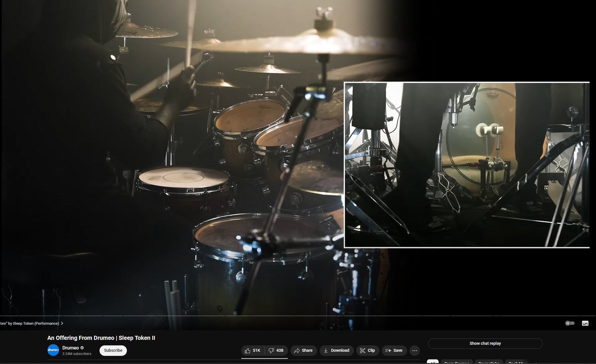Subscribe to the Drumeo channel

(113, 351)
